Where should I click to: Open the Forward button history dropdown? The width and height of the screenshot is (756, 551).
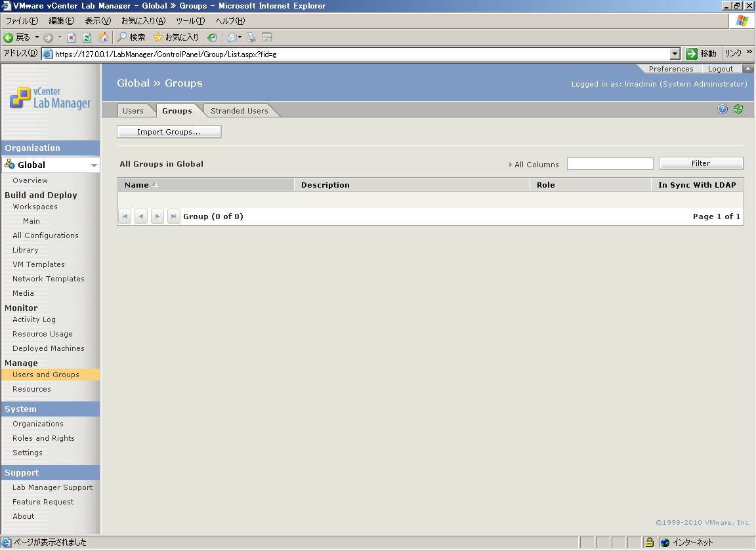[x=60, y=37]
